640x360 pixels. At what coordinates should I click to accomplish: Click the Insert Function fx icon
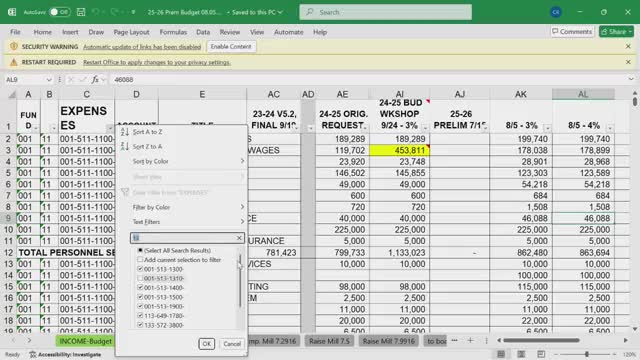pyautogui.click(x=95, y=80)
